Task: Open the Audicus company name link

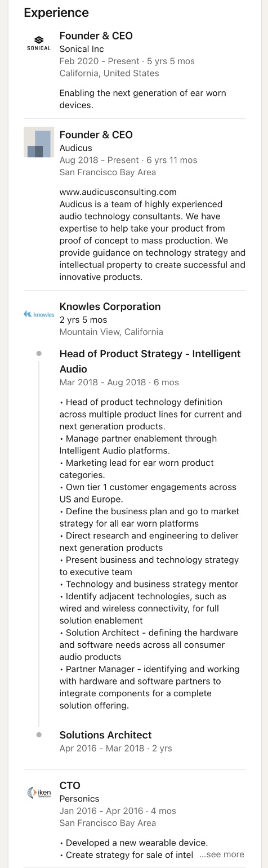Action: (76, 148)
